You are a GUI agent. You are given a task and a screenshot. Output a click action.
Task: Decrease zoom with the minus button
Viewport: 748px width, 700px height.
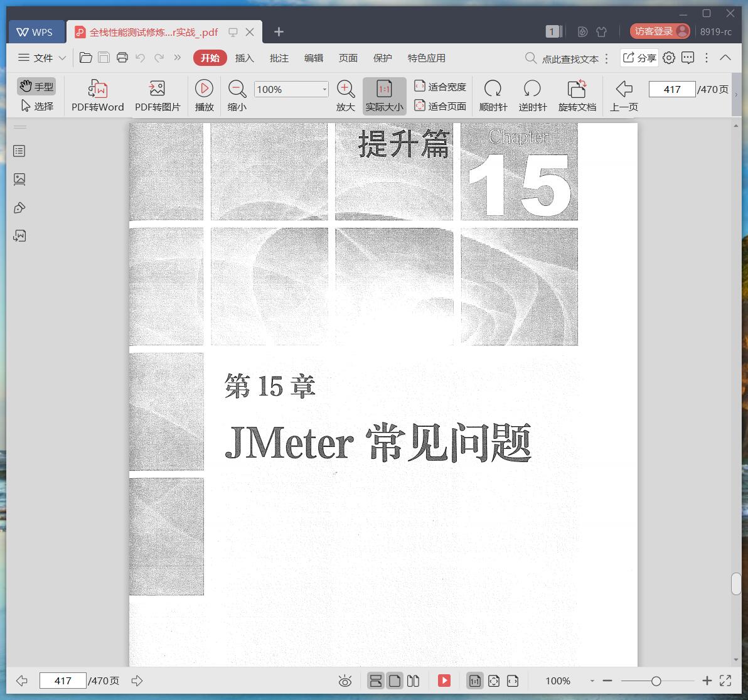point(607,681)
